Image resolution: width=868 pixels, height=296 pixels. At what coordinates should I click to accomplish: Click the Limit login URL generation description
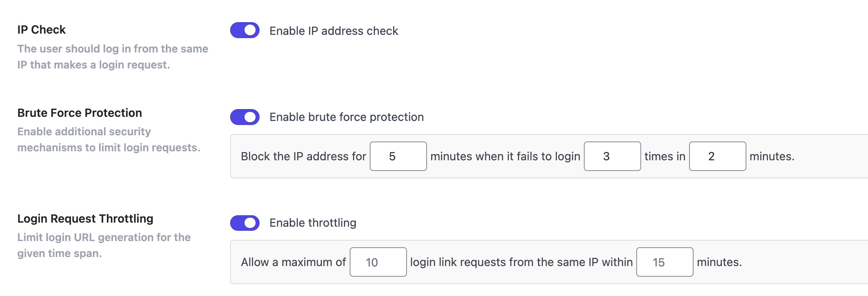pyautogui.click(x=104, y=245)
